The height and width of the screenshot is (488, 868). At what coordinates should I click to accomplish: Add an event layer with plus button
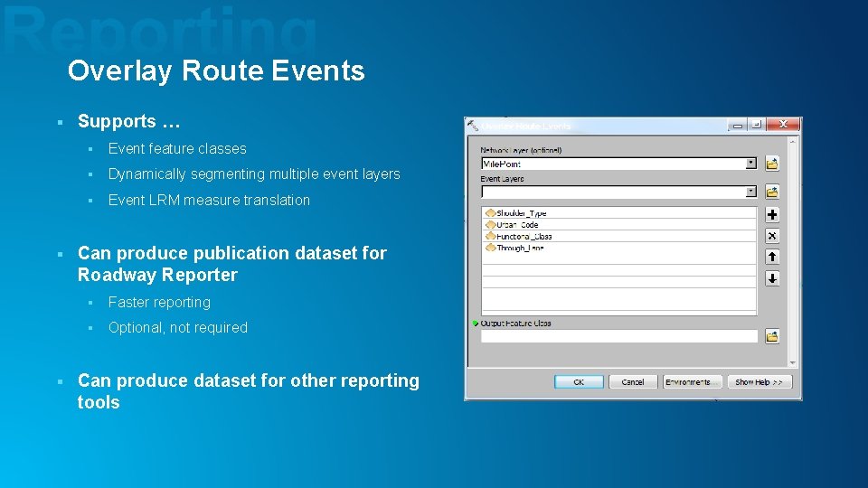(772, 215)
